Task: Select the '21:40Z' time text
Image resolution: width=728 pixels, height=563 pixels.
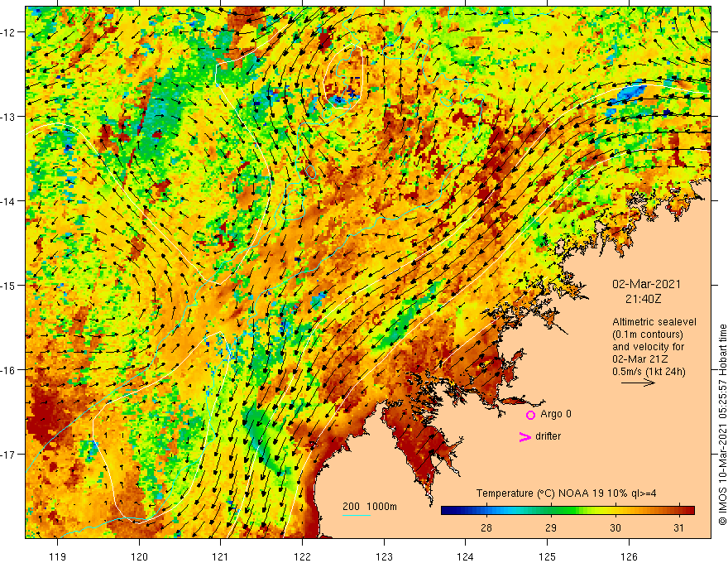Action: (x=643, y=299)
